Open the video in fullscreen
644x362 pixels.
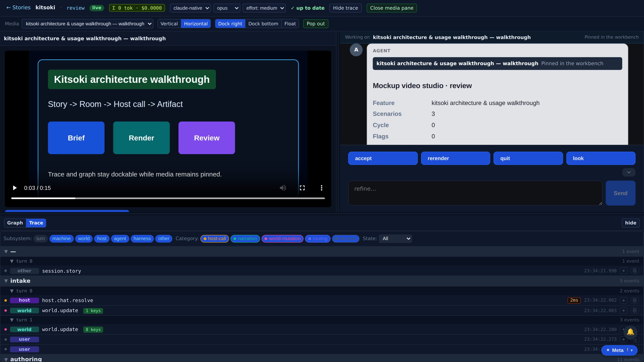point(302,188)
